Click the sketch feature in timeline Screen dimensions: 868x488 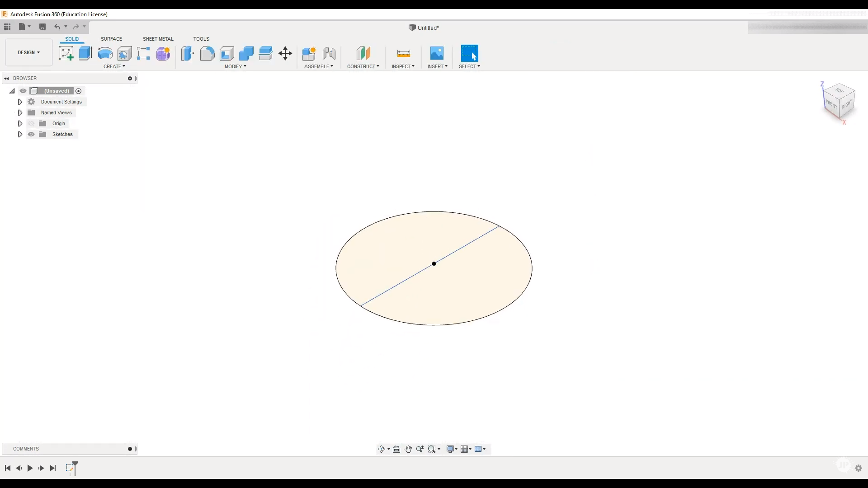click(x=69, y=468)
